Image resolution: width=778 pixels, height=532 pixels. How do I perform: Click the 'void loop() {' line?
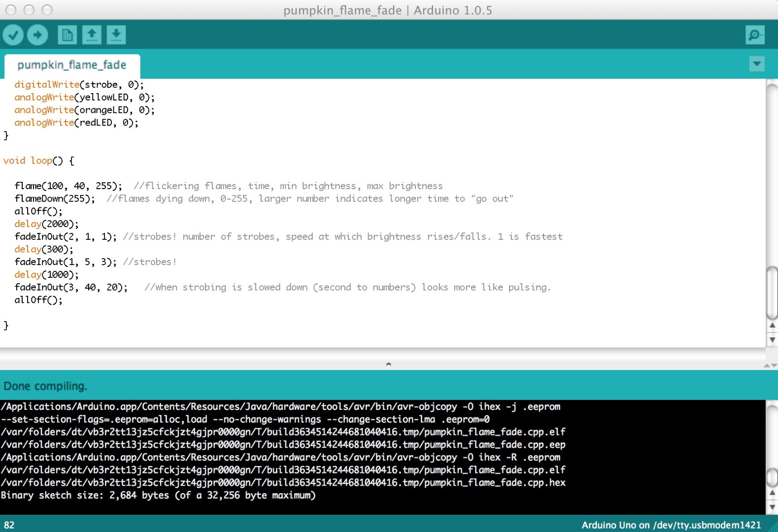(39, 161)
